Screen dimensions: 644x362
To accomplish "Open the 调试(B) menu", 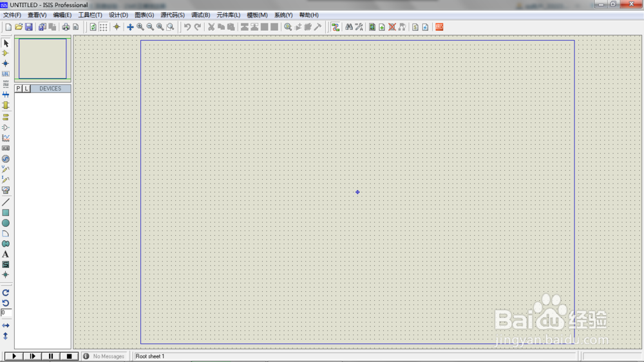I will (x=200, y=15).
